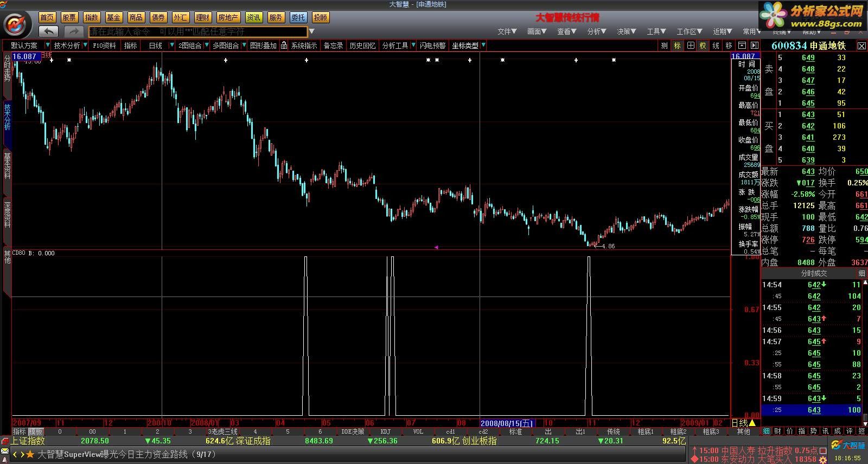Click the 大智慧SuperView news headline
This screenshot has height=464, width=868.
pos(126,454)
